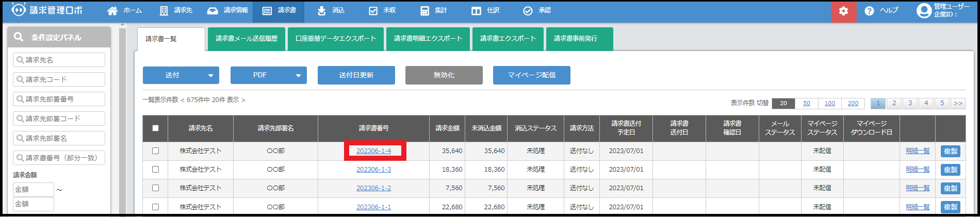Focus the 請求先部署番号 field
This screenshot has height=217, width=980.
coord(59,99)
